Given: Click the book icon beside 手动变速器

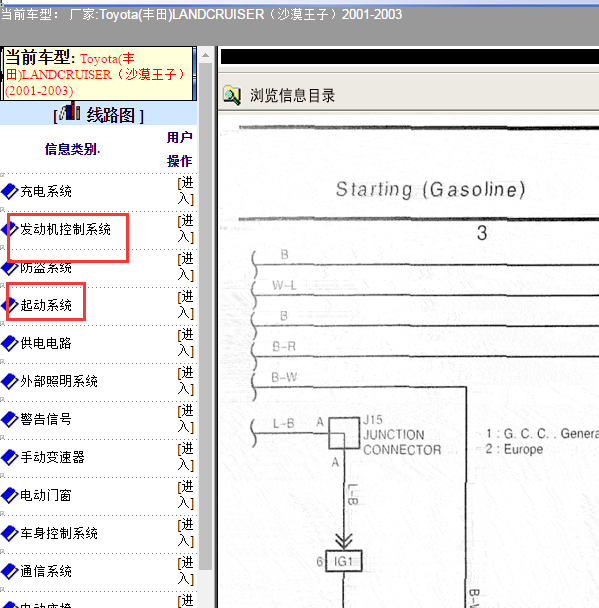Looking at the screenshot, I should (10, 457).
